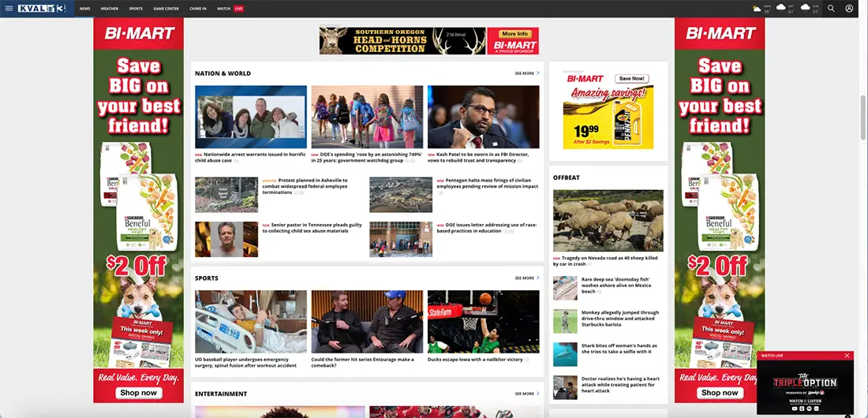Click the schoolchildren with backpacks thumbnail
This screenshot has height=418, width=868.
coord(367,117)
